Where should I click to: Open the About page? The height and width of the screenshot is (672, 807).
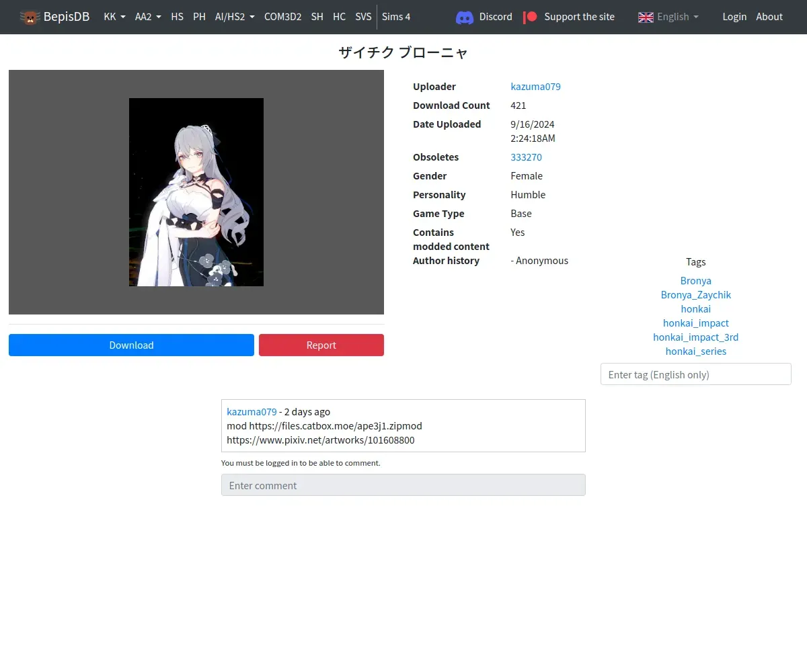tap(769, 17)
